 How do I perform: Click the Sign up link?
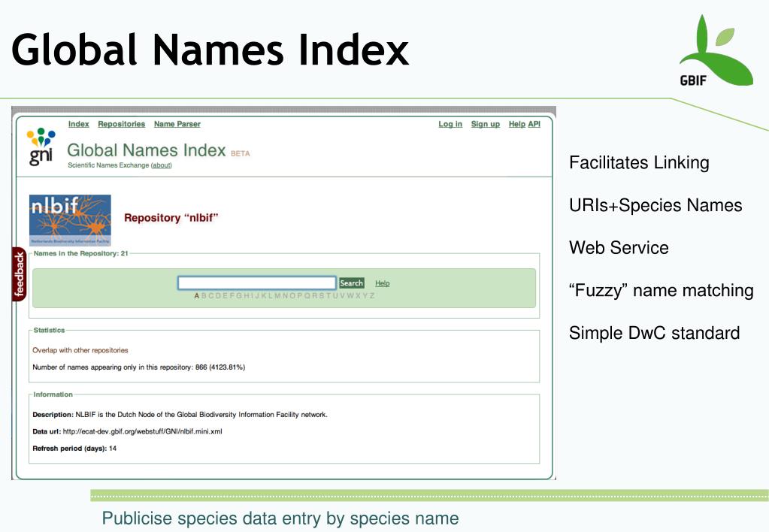point(486,124)
